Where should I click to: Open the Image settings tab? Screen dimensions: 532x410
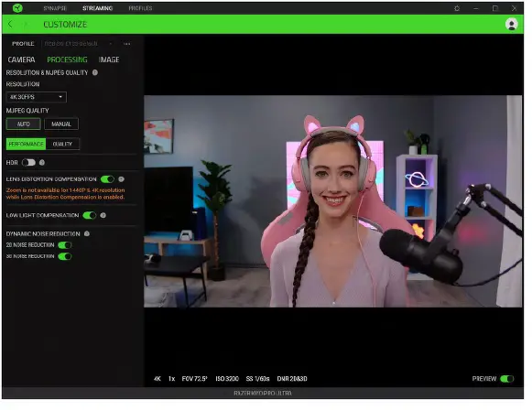click(109, 59)
